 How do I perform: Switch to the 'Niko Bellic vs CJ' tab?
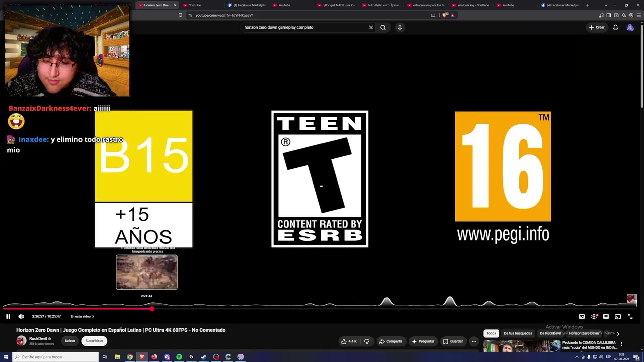(x=381, y=5)
